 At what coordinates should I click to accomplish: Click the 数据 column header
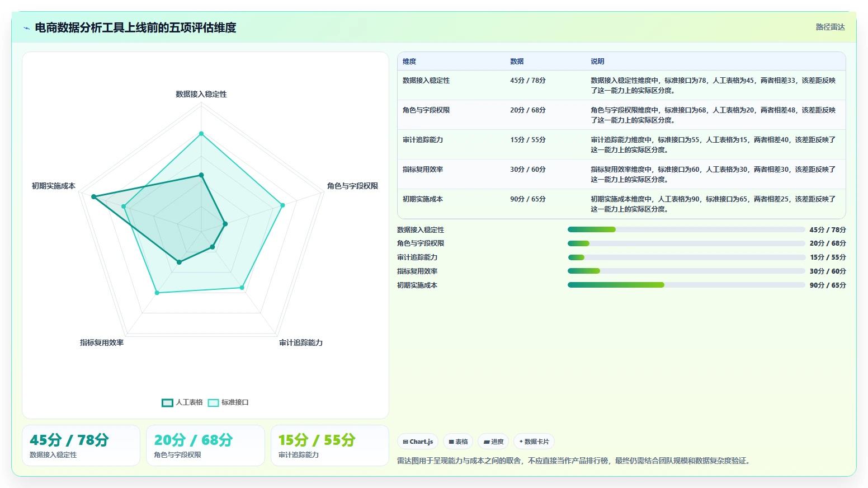(x=517, y=62)
